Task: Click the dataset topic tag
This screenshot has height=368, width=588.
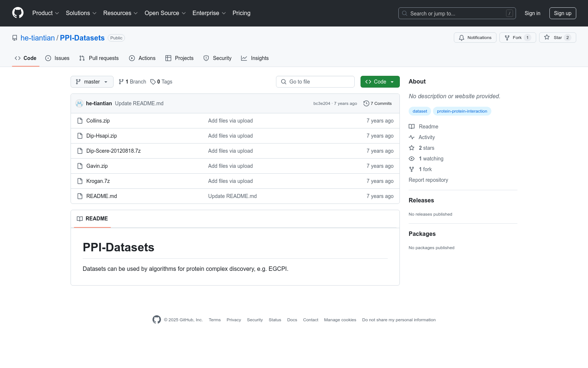Action: (420, 111)
